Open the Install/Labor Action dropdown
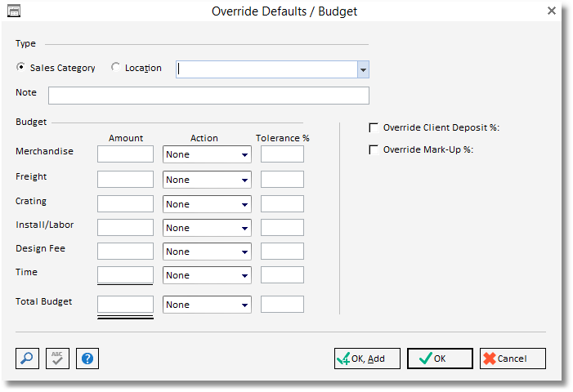 click(207, 228)
